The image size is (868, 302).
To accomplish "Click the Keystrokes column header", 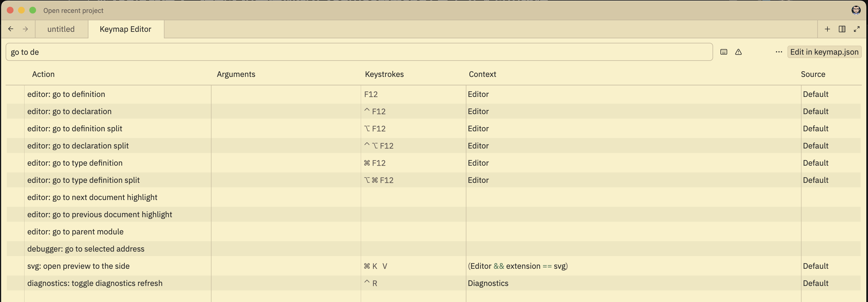I will point(384,74).
